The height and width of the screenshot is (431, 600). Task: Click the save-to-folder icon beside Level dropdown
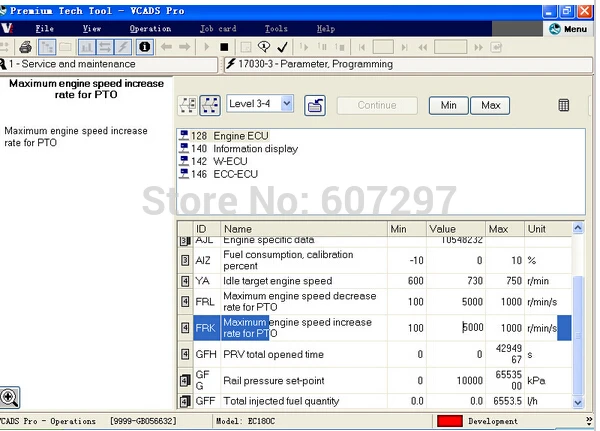pos(315,106)
